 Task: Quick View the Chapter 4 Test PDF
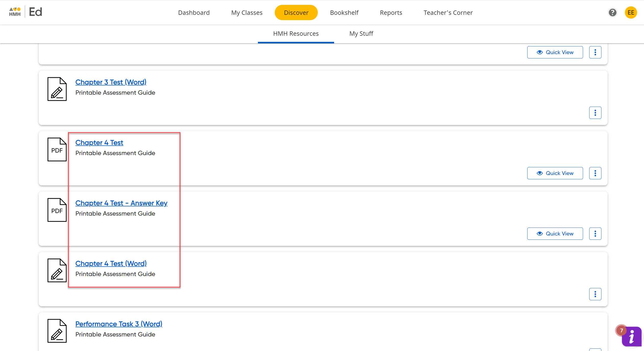point(555,173)
